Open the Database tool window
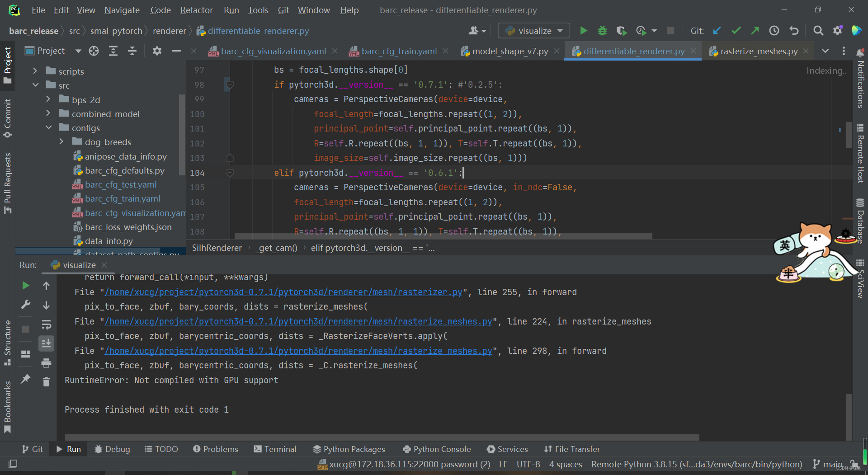Screen dimensions: 868x475 [x=860, y=221]
